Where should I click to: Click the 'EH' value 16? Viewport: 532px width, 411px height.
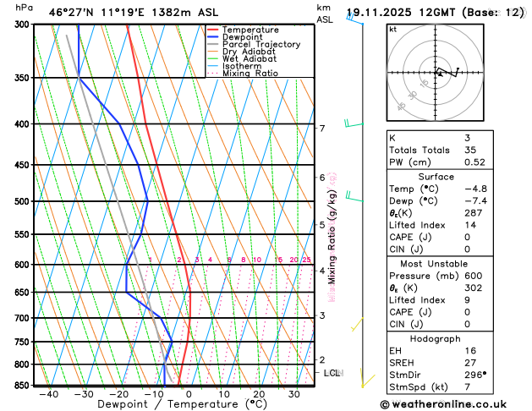[470, 351]
